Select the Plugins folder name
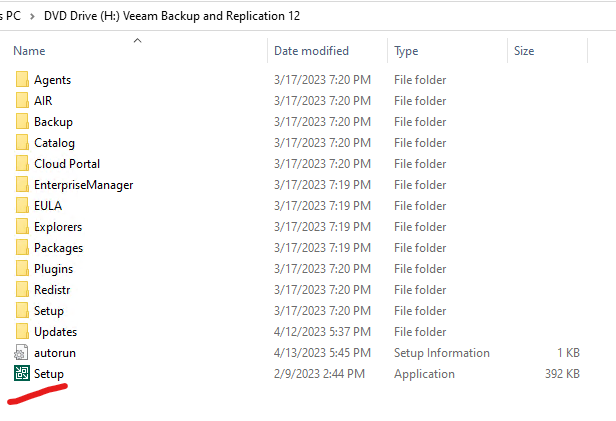This screenshot has height=421, width=616. click(53, 269)
